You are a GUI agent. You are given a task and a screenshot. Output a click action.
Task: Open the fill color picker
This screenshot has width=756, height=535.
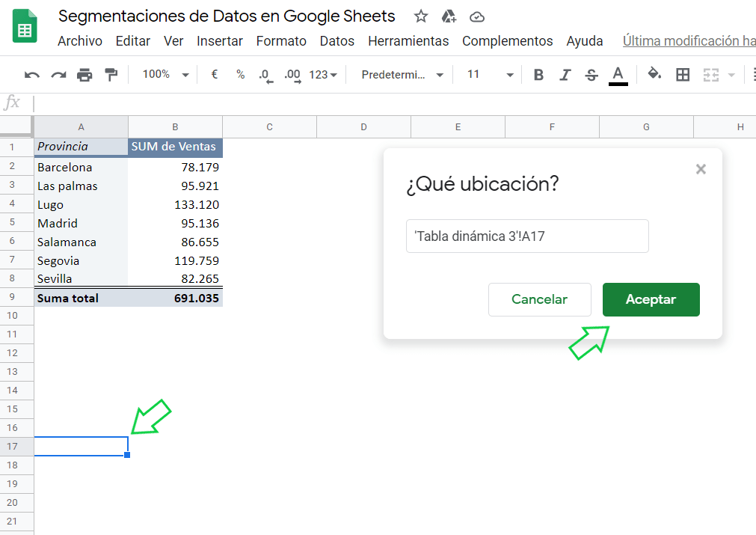click(654, 74)
